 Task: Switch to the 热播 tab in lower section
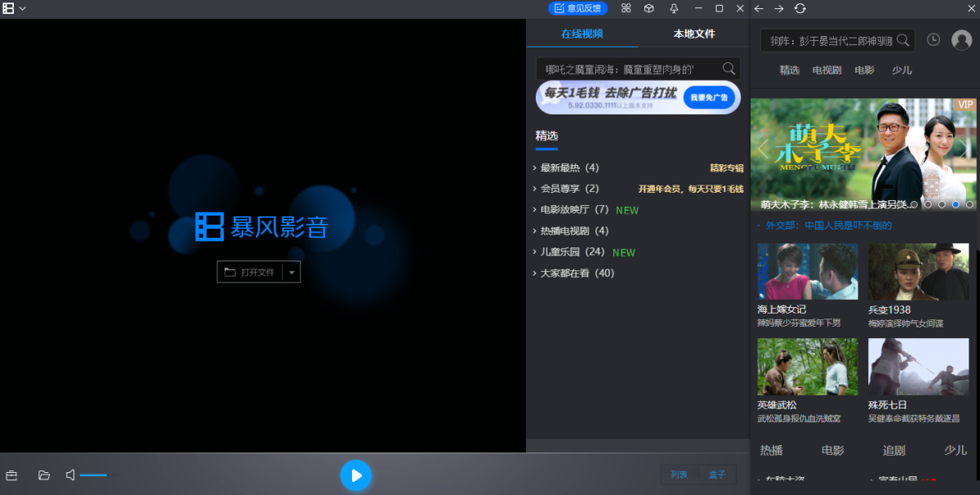click(772, 450)
